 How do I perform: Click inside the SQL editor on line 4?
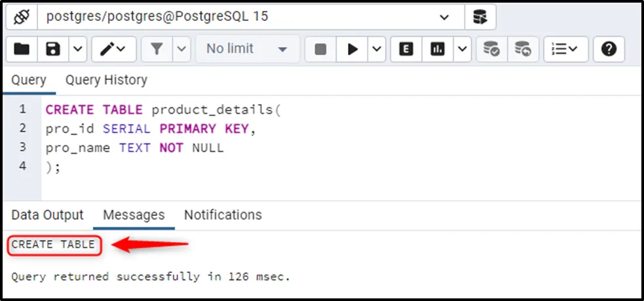[x=197, y=166]
